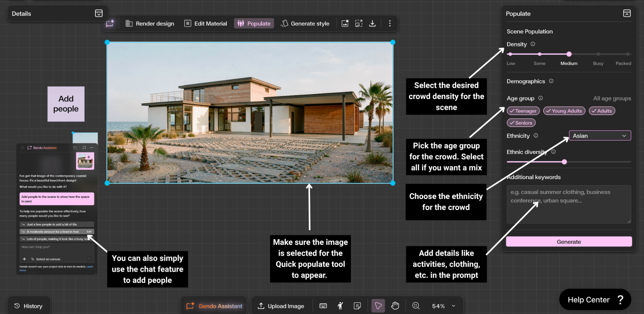Collapse the Populate panel using its header icon

click(x=627, y=13)
